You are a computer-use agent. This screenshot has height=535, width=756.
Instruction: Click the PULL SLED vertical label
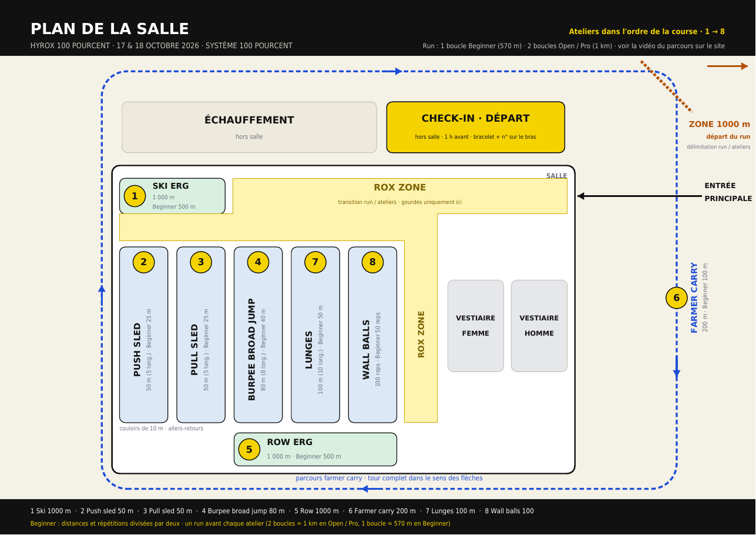click(x=194, y=349)
